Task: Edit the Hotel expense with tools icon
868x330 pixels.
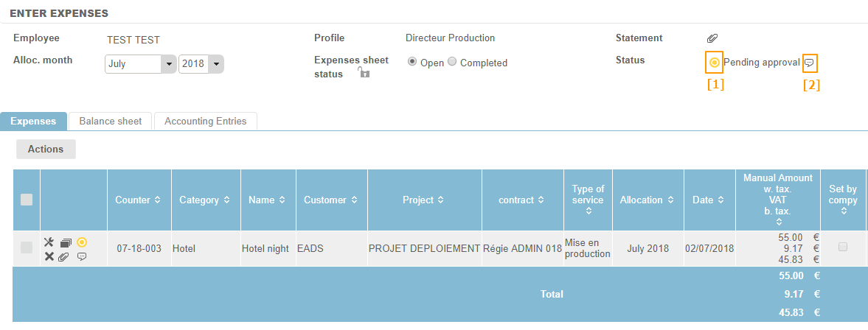Action: coord(49,242)
